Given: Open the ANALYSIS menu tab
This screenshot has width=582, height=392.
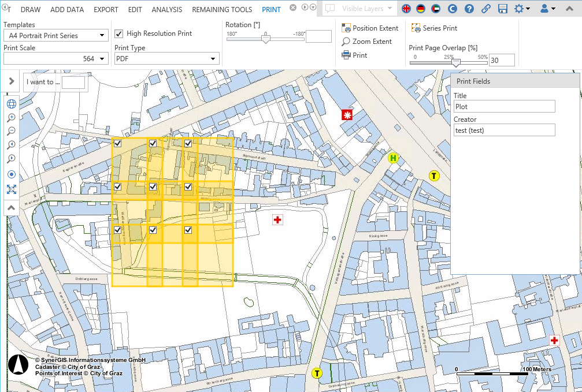Looking at the screenshot, I should point(166,10).
